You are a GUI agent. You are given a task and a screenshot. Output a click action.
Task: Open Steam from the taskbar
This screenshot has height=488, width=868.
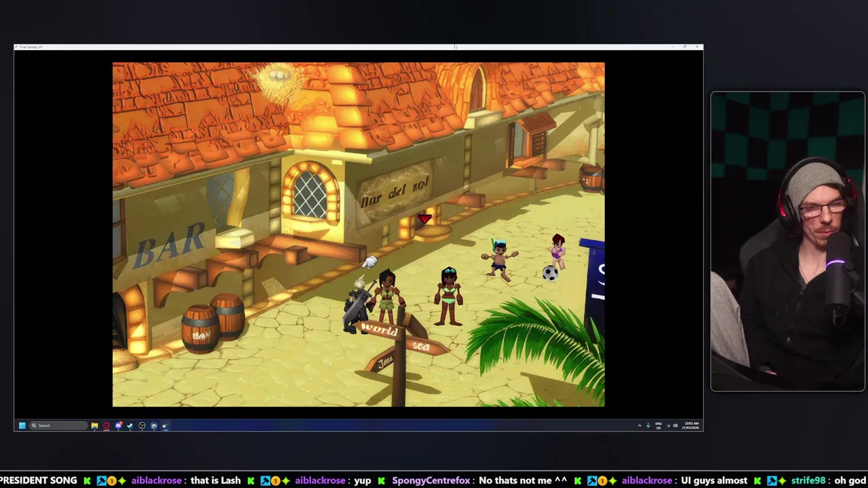pyautogui.click(x=130, y=426)
